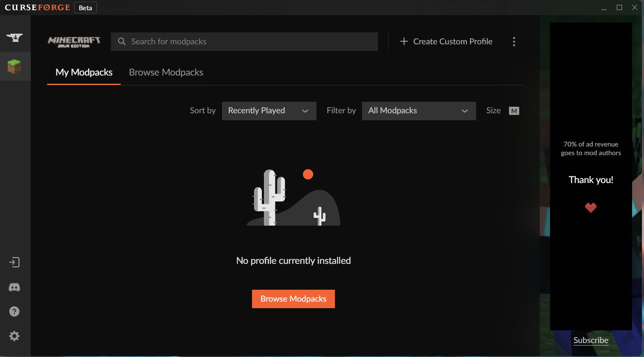Image resolution: width=644 pixels, height=357 pixels.
Task: Open the Discord icon in sidebar
Action: click(x=14, y=287)
